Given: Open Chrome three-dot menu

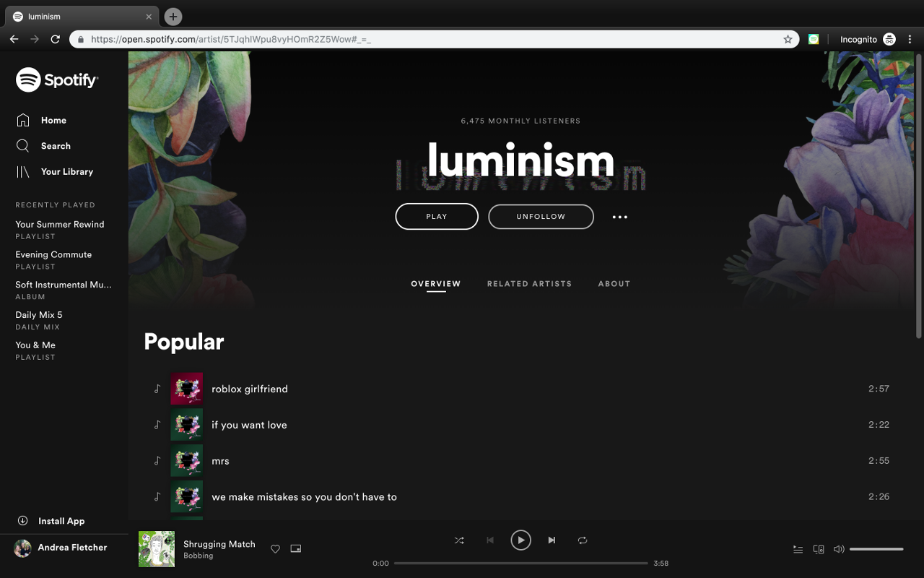Looking at the screenshot, I should pos(910,39).
